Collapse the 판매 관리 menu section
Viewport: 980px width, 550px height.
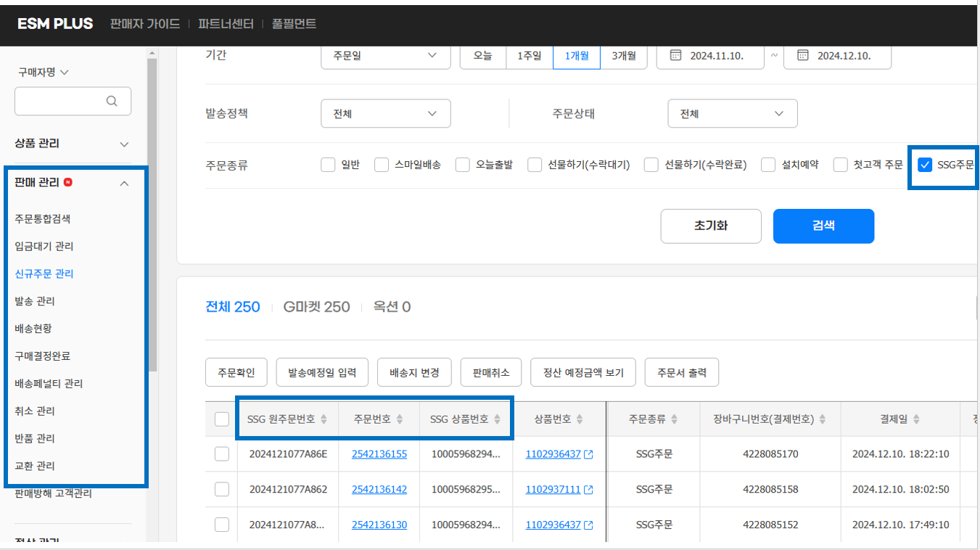coord(73,183)
